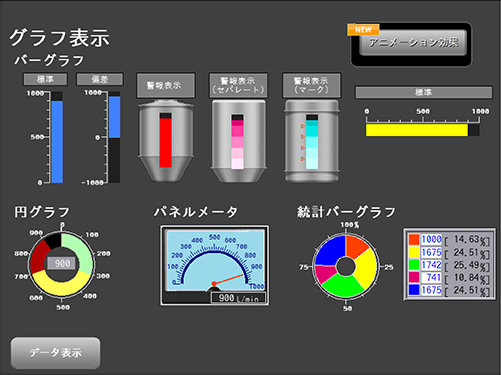501x375 pixels.
Task: Click the green pie slice
Action: 344,286
